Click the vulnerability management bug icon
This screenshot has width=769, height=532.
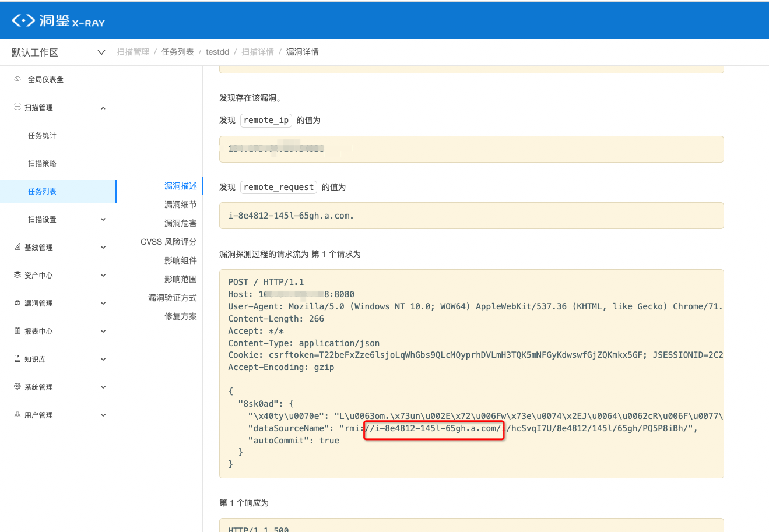point(17,303)
